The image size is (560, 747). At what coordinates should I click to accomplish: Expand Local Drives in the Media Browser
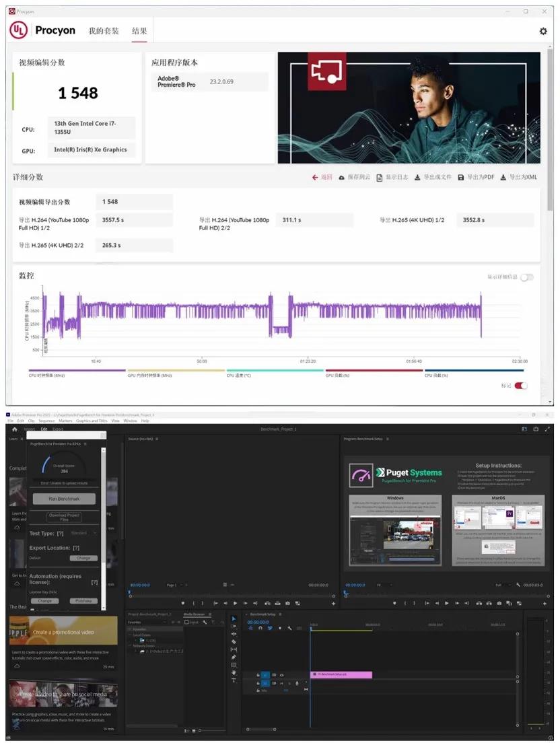129,635
